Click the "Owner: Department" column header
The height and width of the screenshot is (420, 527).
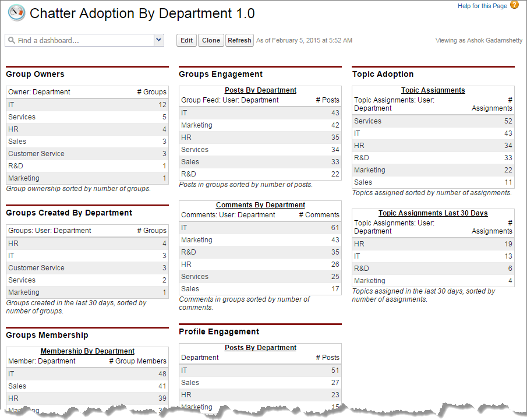[x=40, y=92]
